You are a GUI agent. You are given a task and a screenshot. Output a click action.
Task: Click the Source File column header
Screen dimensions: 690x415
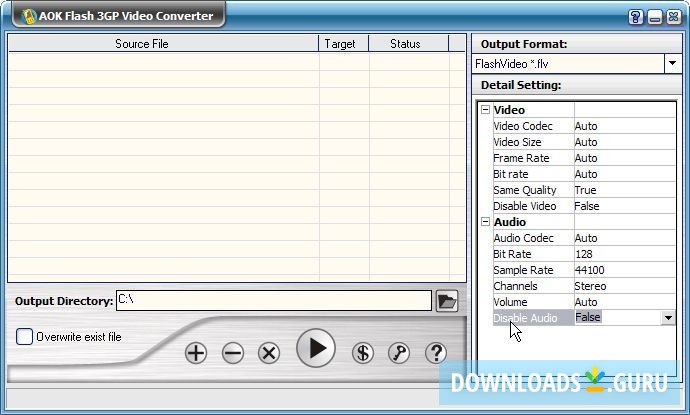point(163,44)
